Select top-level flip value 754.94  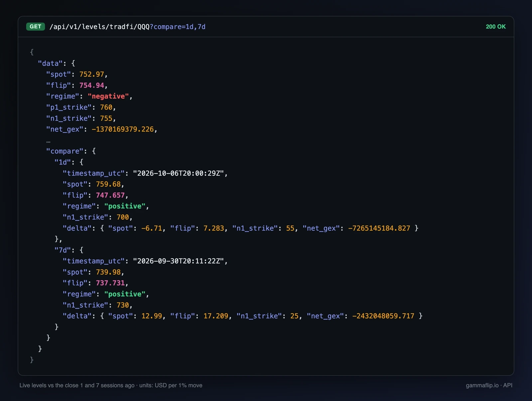coord(92,85)
